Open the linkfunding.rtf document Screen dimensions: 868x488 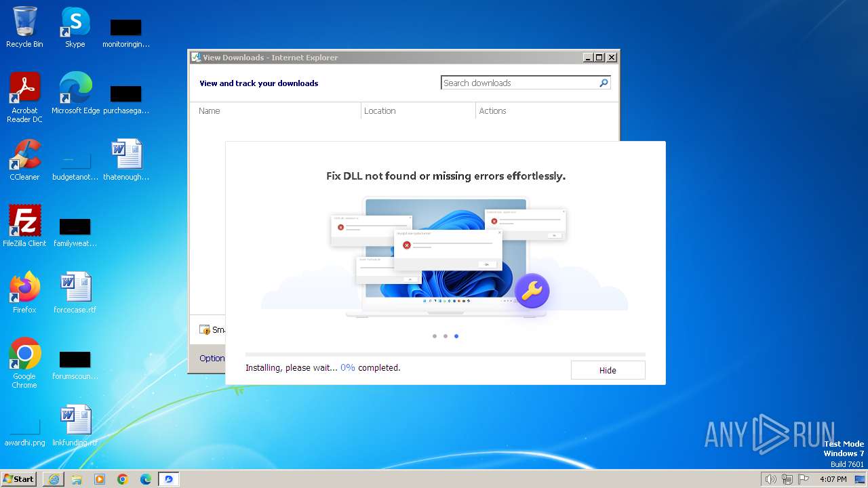pos(75,426)
